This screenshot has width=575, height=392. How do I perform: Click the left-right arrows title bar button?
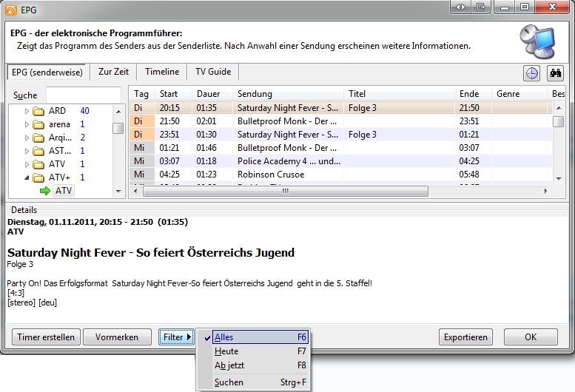pos(461,7)
